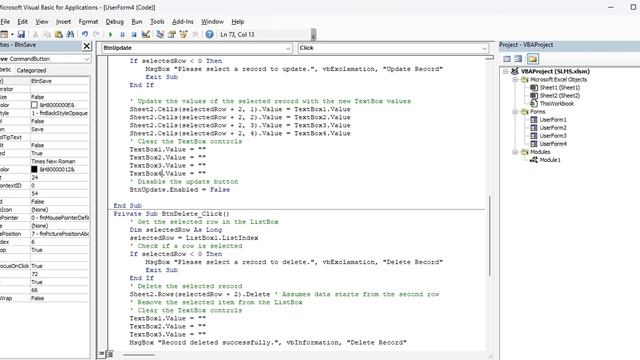Image resolution: width=640 pixels, height=360 pixels.
Task: Open Object Browser toolbar icon
Action: coord(183,35)
